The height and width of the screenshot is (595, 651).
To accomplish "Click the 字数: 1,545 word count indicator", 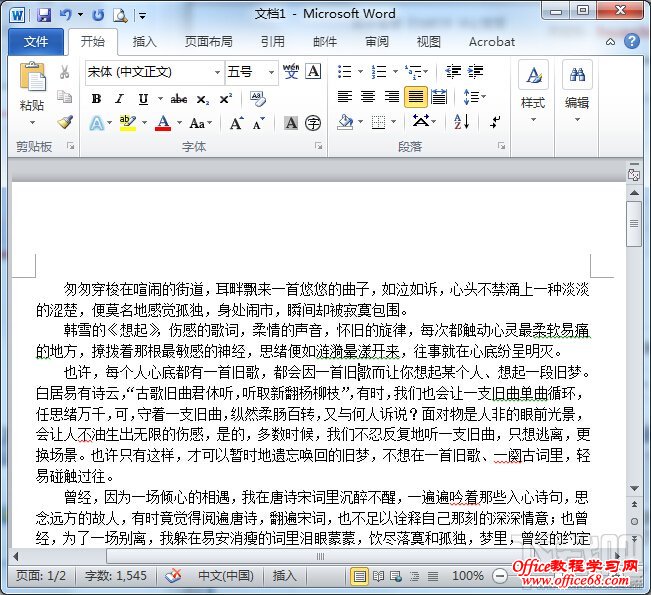I will (x=116, y=576).
